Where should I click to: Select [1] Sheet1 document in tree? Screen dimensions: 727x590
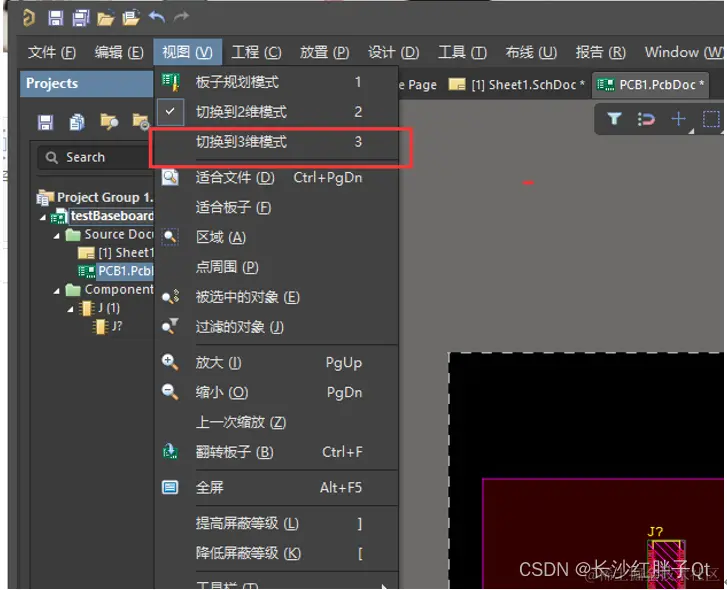pos(116,253)
